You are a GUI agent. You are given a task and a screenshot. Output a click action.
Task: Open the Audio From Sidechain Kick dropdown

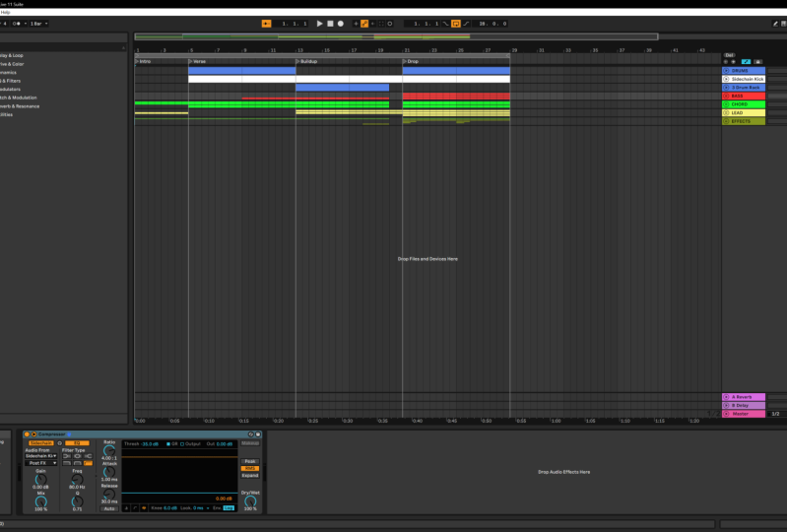click(x=41, y=456)
